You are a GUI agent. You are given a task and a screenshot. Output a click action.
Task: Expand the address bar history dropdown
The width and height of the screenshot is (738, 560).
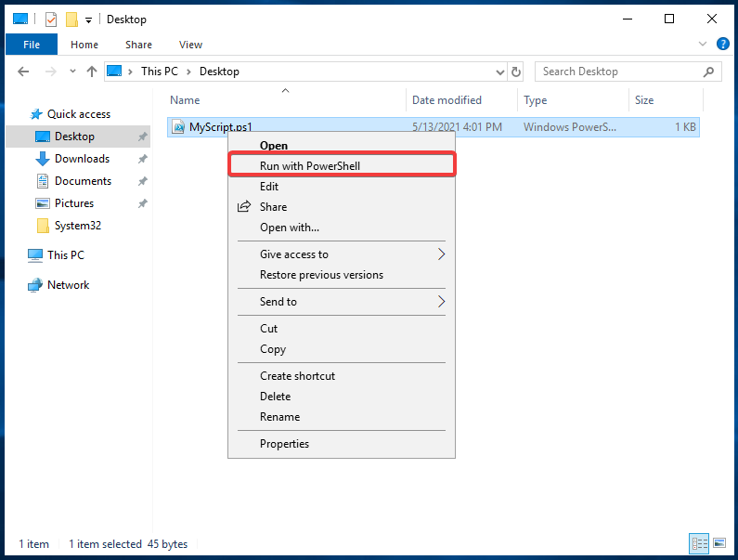499,72
